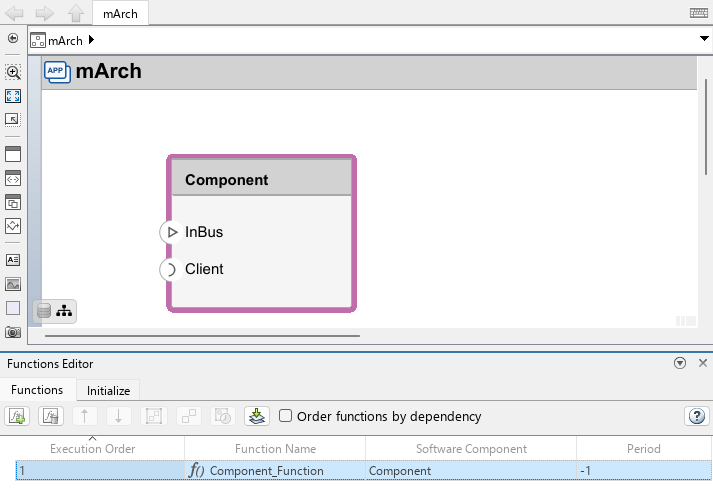Sort by Execution Order column header

coord(92,449)
